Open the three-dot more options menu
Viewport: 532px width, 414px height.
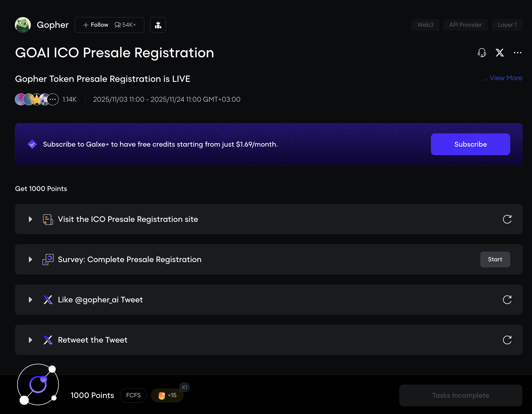tap(518, 53)
